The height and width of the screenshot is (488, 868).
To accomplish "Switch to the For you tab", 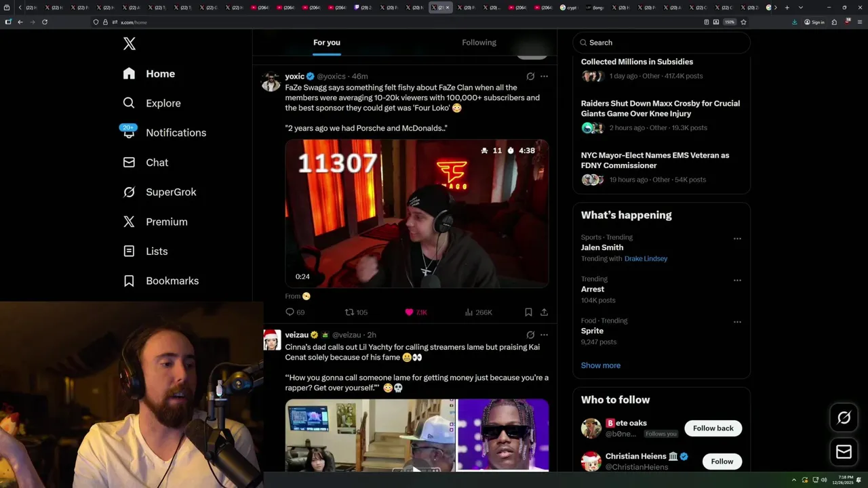I will click(x=327, y=43).
